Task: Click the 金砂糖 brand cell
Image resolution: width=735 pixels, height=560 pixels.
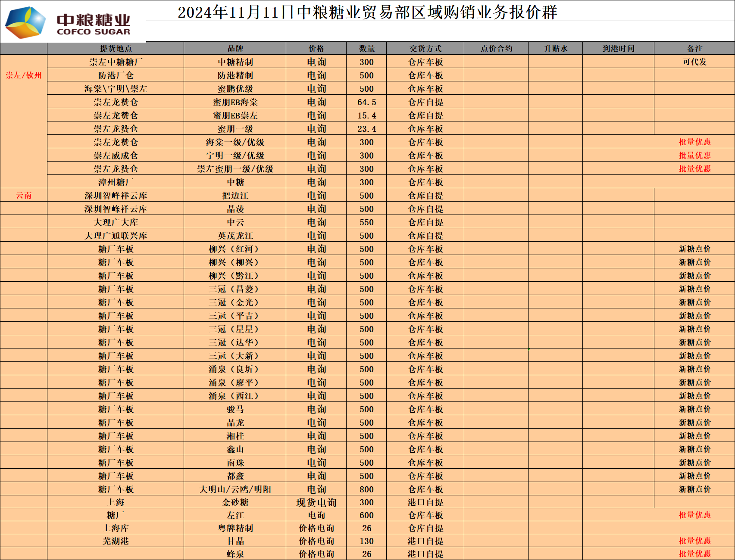Action: click(x=235, y=502)
